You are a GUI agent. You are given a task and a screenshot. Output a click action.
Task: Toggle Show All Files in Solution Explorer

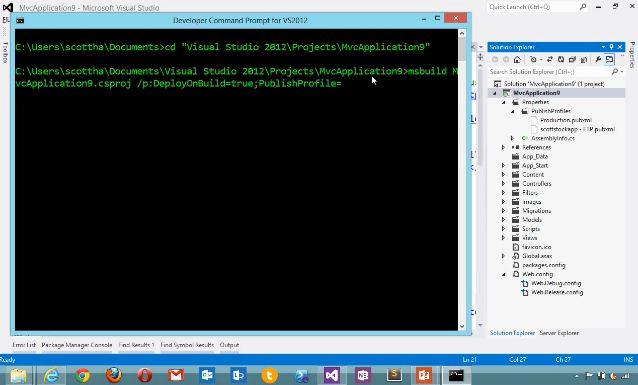584,59
